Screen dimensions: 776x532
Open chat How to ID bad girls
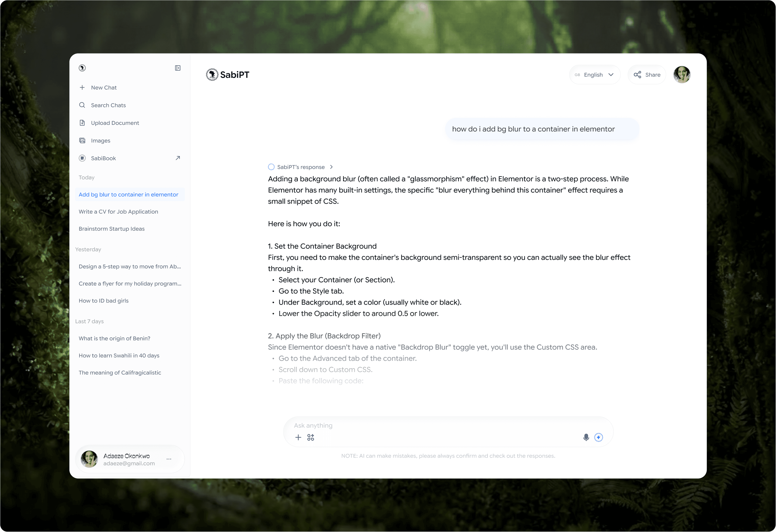(103, 300)
